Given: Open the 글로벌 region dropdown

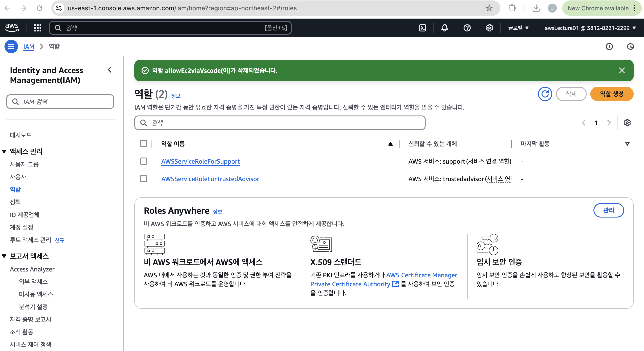Looking at the screenshot, I should [x=518, y=28].
